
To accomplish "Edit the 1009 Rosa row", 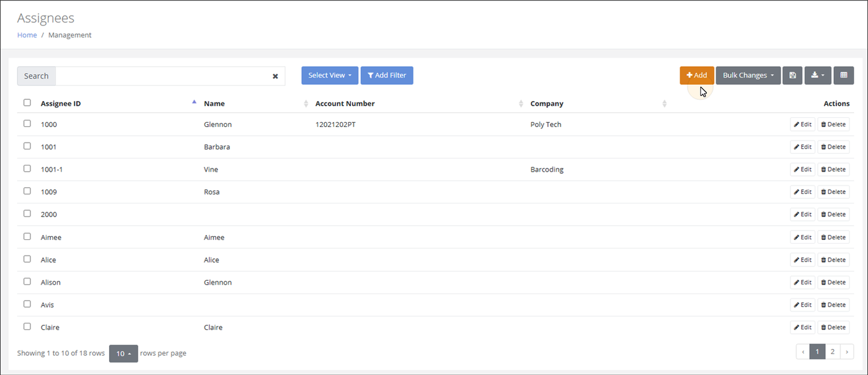I will pyautogui.click(x=802, y=192).
